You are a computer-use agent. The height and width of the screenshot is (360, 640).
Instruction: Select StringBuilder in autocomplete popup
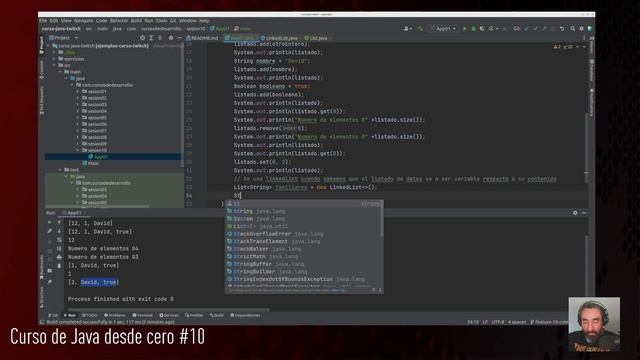tap(304, 271)
